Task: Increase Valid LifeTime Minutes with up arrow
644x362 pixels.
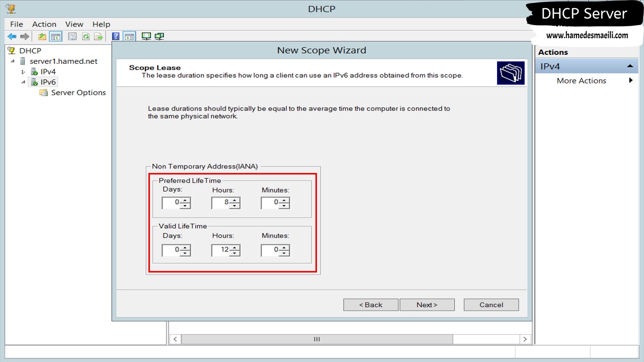Action: [284, 247]
